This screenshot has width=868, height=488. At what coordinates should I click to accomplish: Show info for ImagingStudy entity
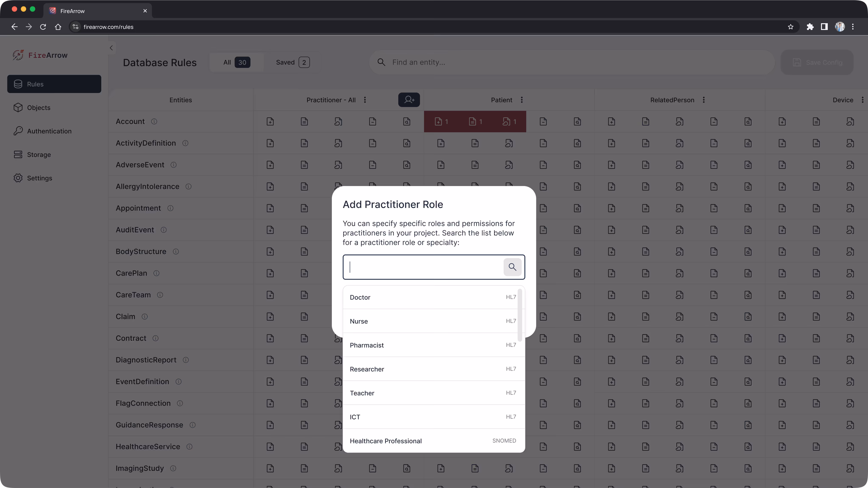[x=173, y=469]
